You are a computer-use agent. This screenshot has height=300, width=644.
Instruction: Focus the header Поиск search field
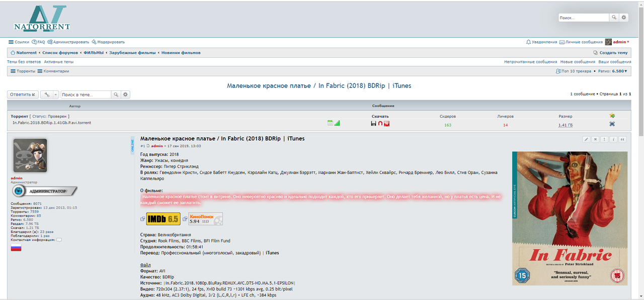(x=584, y=17)
